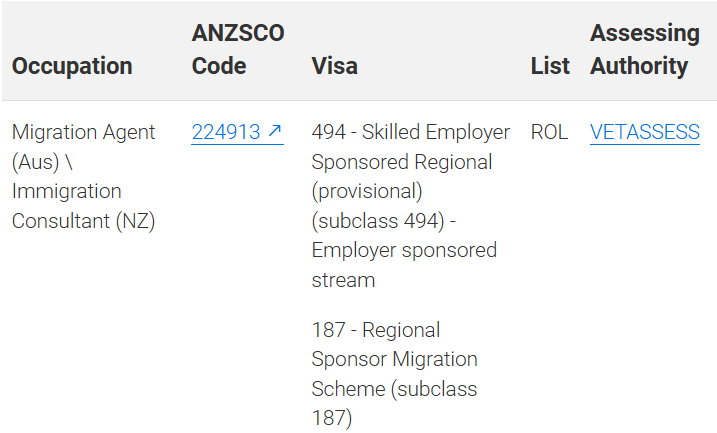
Task: Click the ROL value in List column
Action: tap(549, 132)
